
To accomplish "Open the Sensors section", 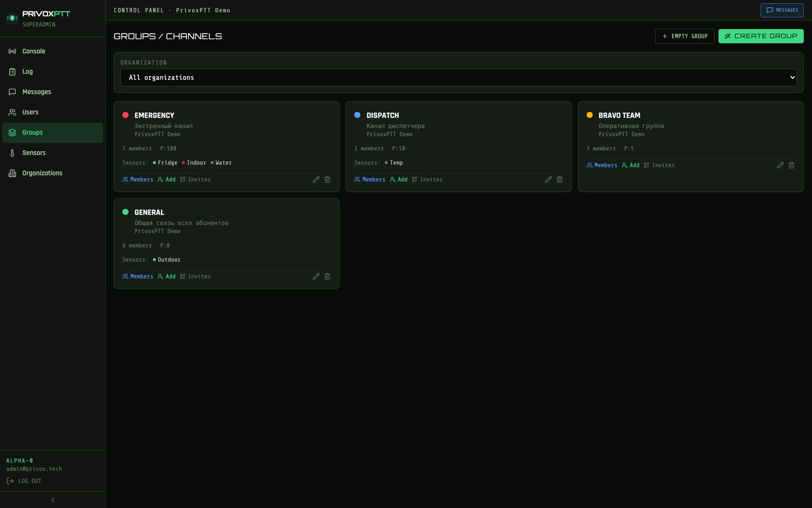I will 53,153.
